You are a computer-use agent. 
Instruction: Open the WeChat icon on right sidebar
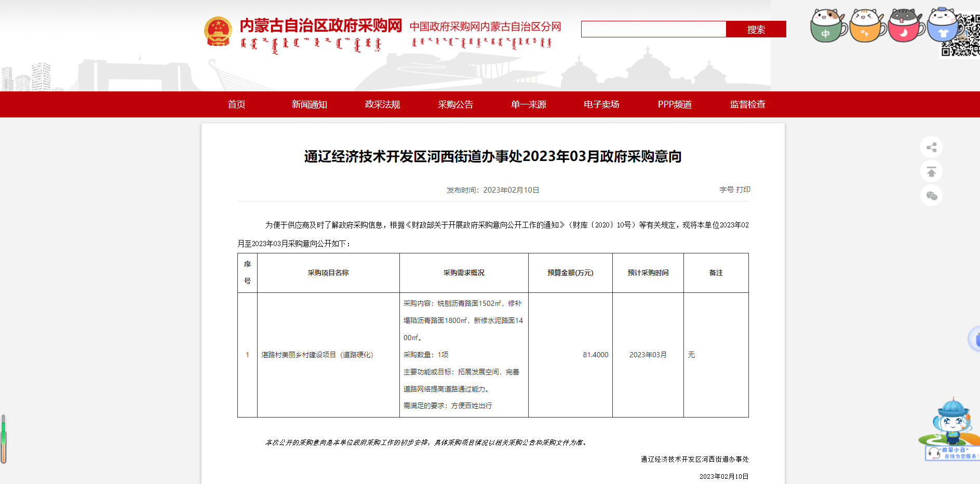click(931, 196)
